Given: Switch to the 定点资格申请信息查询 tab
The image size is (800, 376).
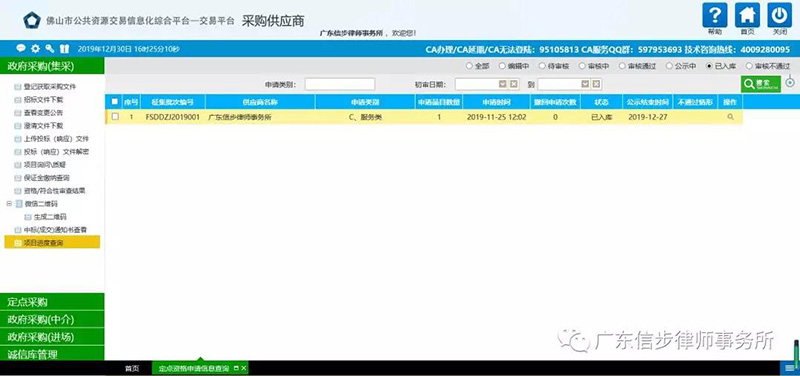Looking at the screenshot, I should pos(194,368).
